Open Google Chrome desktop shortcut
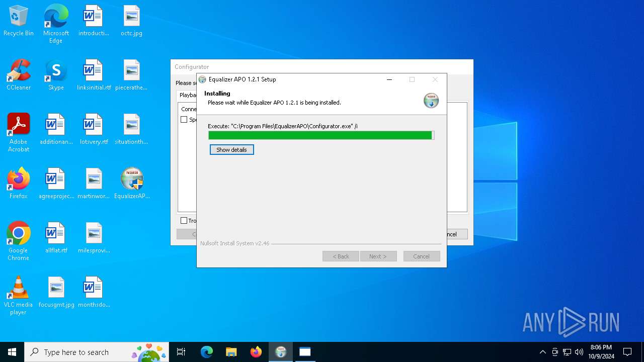644x362 pixels. (19, 241)
